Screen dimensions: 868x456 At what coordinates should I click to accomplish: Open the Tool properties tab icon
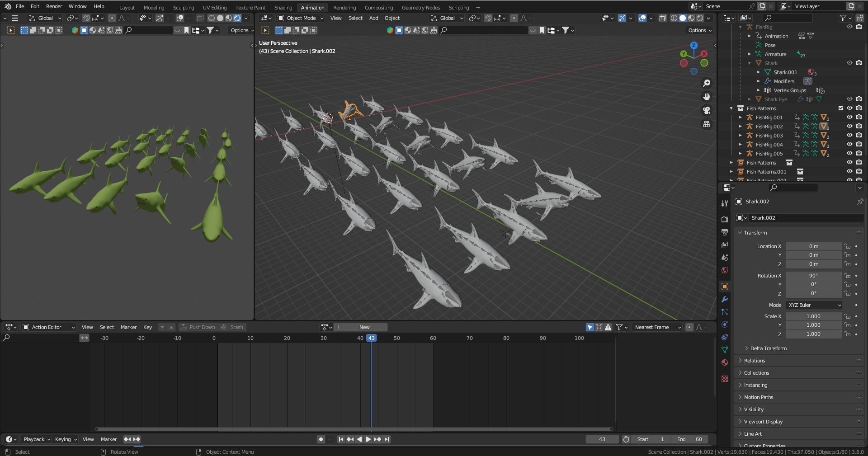[725, 203]
